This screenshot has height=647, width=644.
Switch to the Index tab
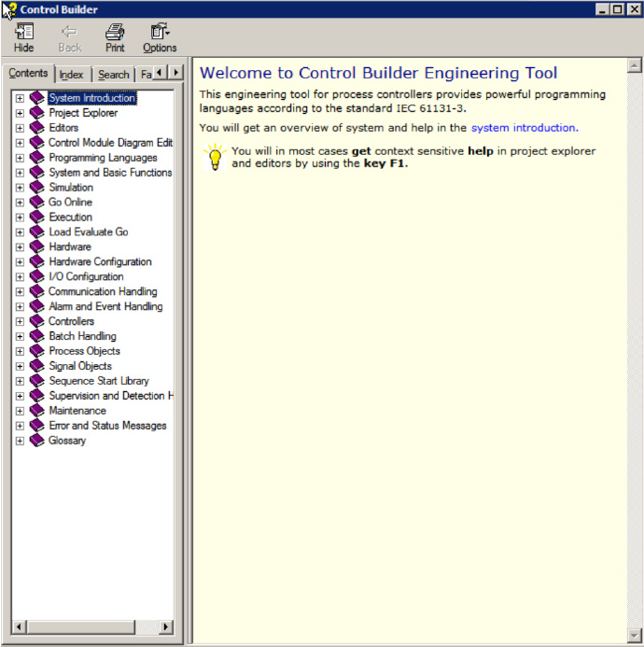(71, 75)
